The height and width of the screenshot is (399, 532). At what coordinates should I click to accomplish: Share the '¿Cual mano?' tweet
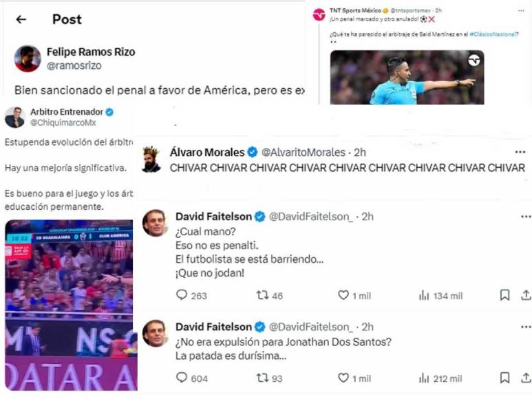[x=526, y=295]
